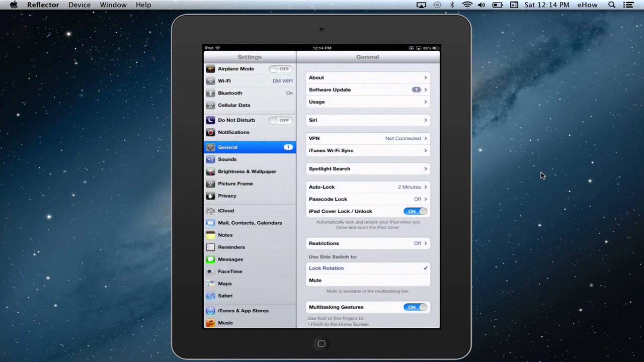The image size is (644, 362).
Task: Open the Sounds settings label
Action: coord(227,159)
